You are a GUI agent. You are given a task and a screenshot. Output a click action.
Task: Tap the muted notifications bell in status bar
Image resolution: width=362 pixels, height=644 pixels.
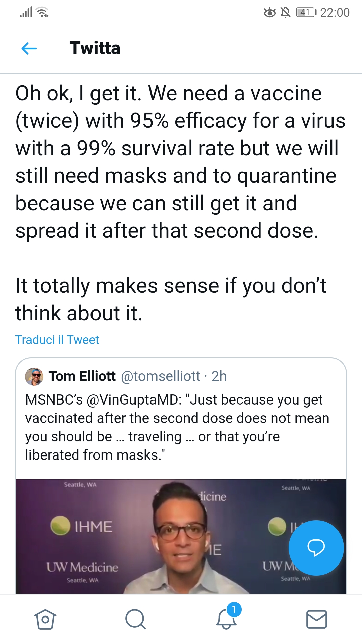coord(285,13)
